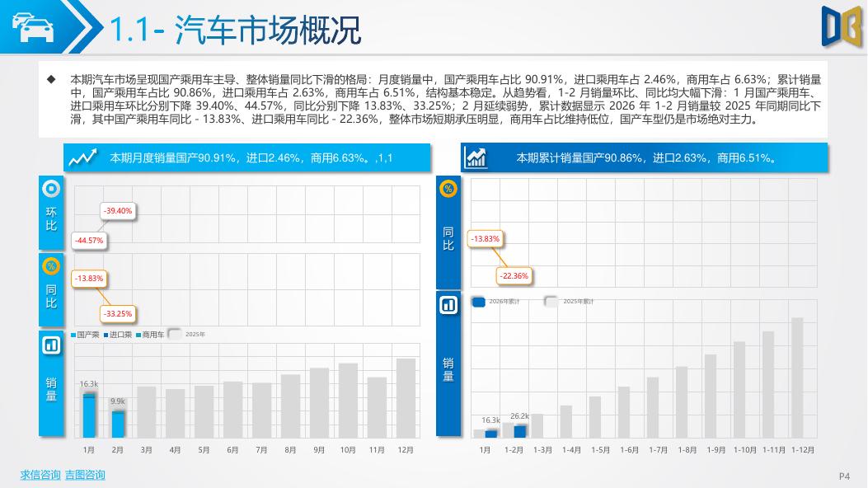Click the 1.1- 汽车市场概况 title

point(235,30)
